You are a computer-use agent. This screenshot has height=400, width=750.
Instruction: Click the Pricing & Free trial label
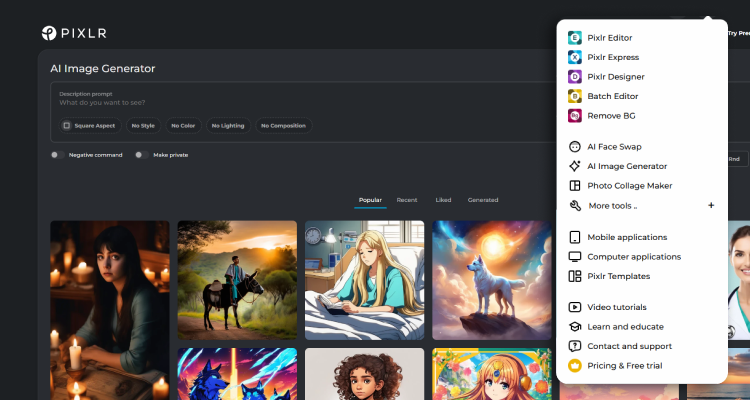[625, 366]
